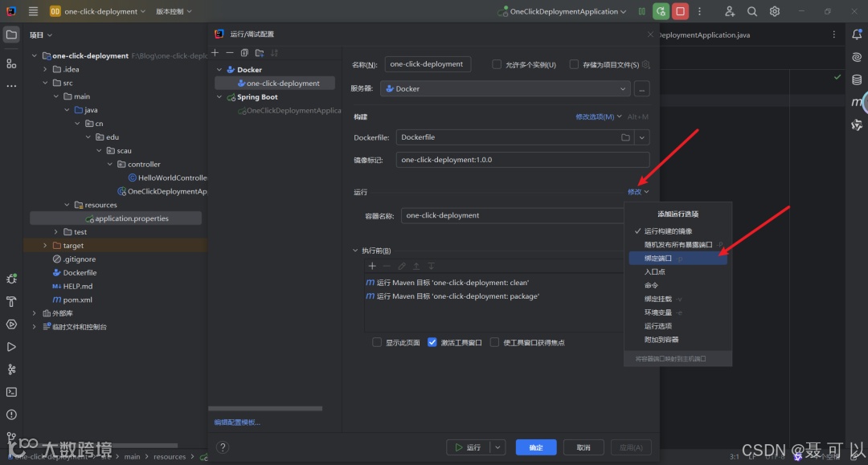Viewport: 868px width, 465px height.
Task: Open the Code With Me user icon
Action: point(729,11)
